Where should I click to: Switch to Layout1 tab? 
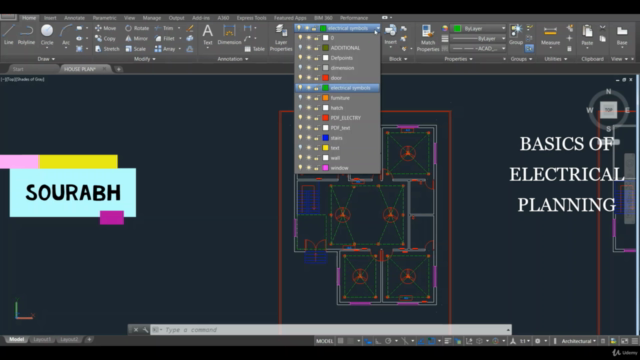(x=42, y=340)
